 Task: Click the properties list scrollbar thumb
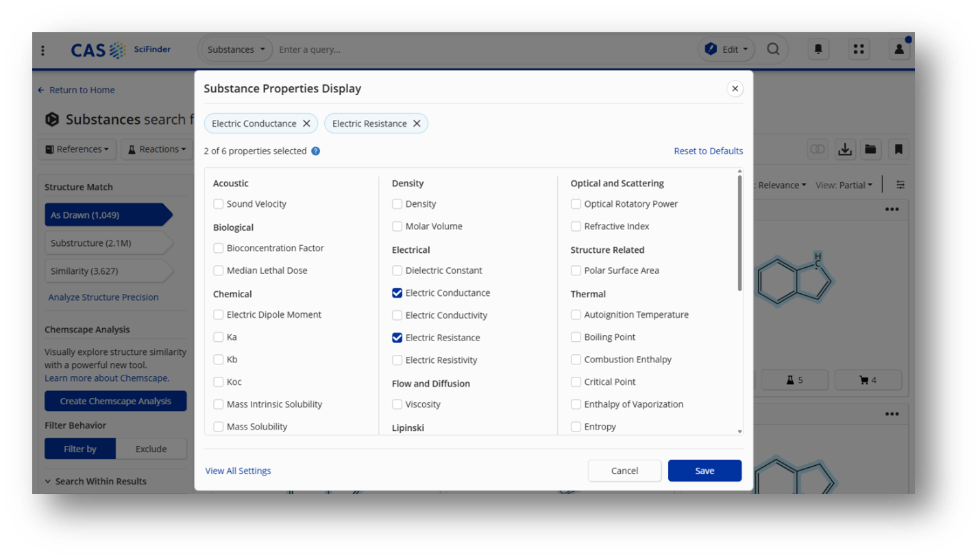pyautogui.click(x=739, y=233)
